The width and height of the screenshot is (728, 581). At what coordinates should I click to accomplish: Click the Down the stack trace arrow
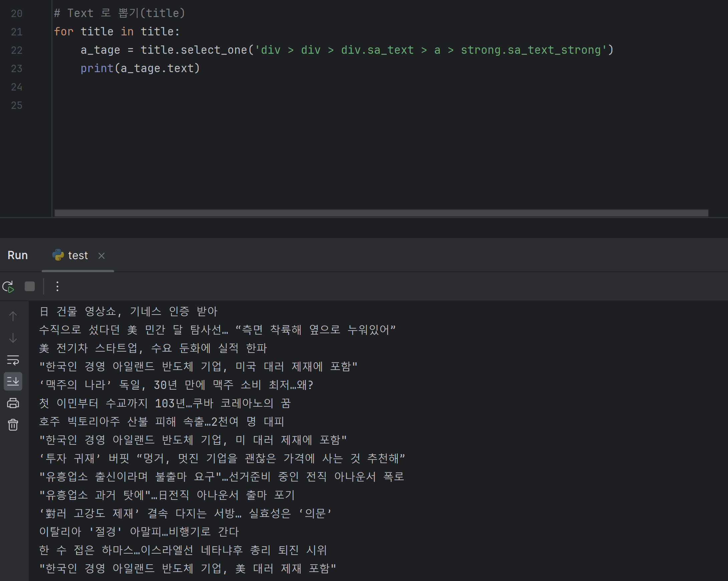(x=13, y=338)
